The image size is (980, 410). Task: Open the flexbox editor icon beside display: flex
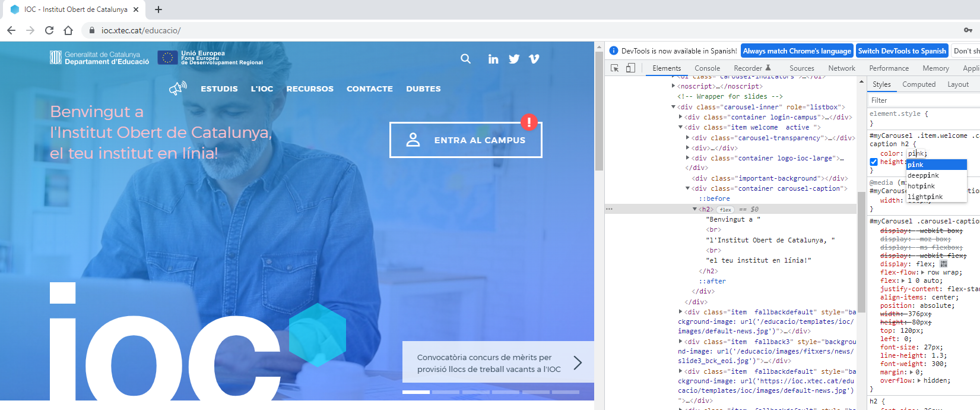pyautogui.click(x=944, y=264)
